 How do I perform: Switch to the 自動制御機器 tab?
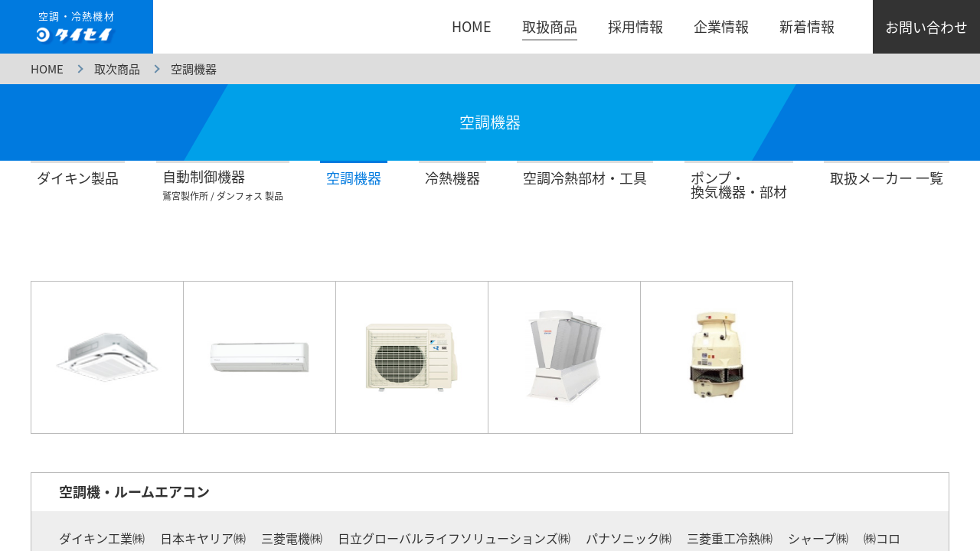click(223, 184)
